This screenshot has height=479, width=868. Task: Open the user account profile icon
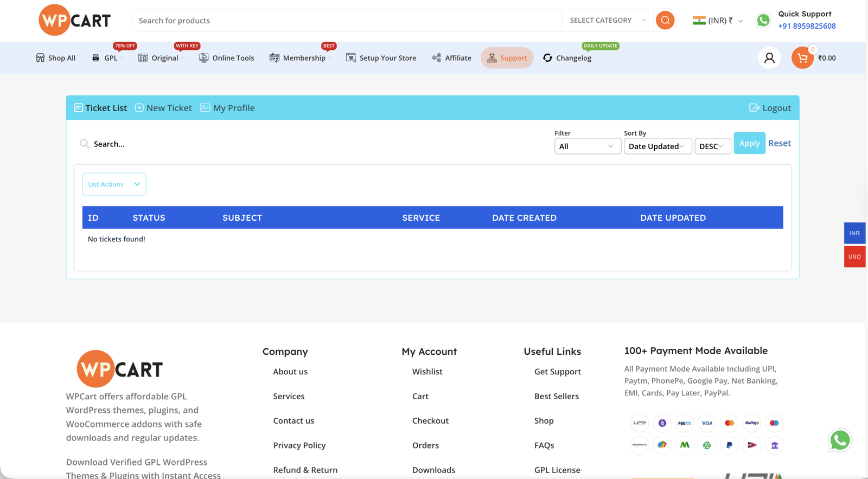(769, 58)
